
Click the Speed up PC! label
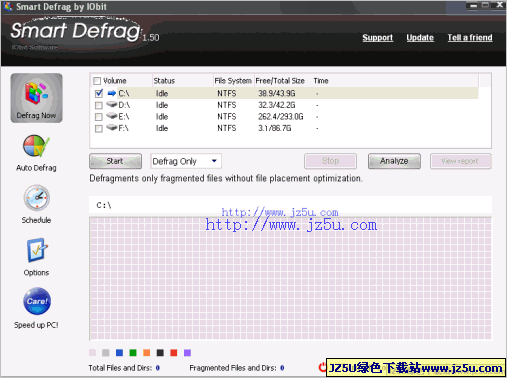pos(36,325)
